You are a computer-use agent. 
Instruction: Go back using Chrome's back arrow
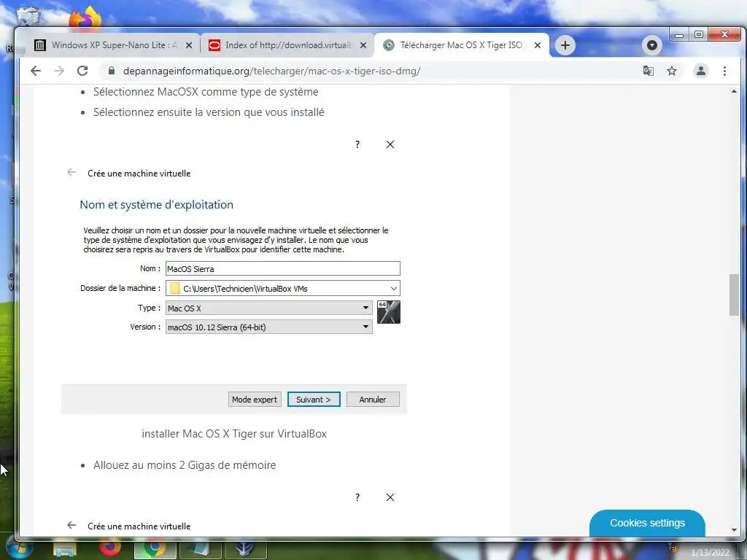pyautogui.click(x=36, y=71)
